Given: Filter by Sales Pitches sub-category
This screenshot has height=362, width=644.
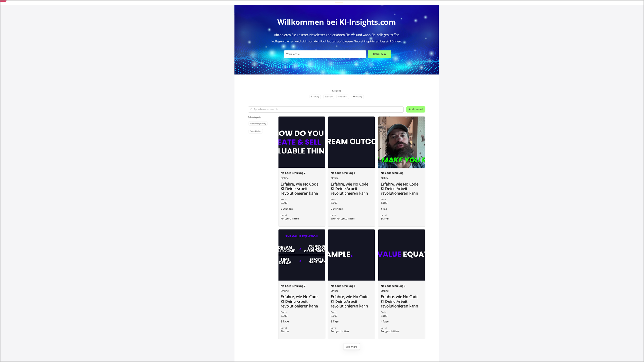Looking at the screenshot, I should [x=256, y=131].
